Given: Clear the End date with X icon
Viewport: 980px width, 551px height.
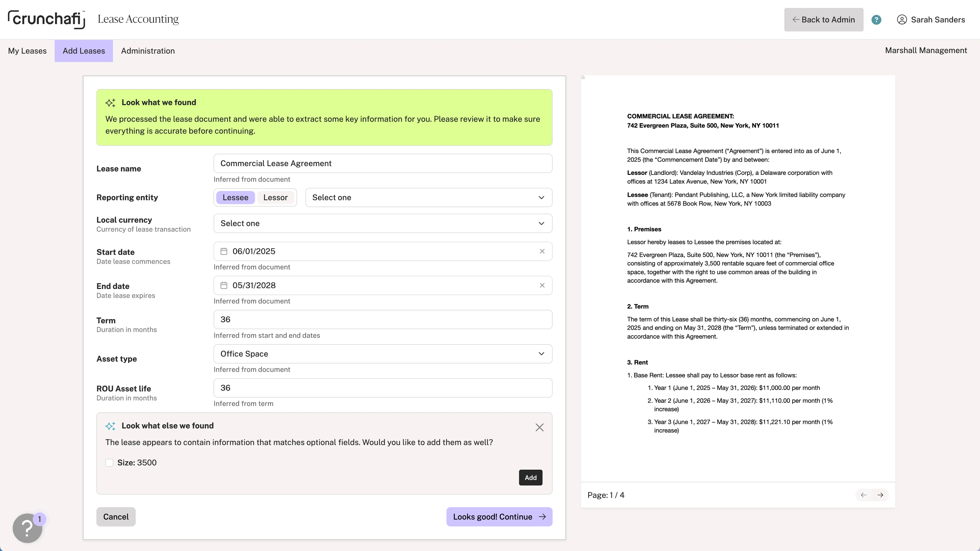Looking at the screenshot, I should (x=542, y=285).
